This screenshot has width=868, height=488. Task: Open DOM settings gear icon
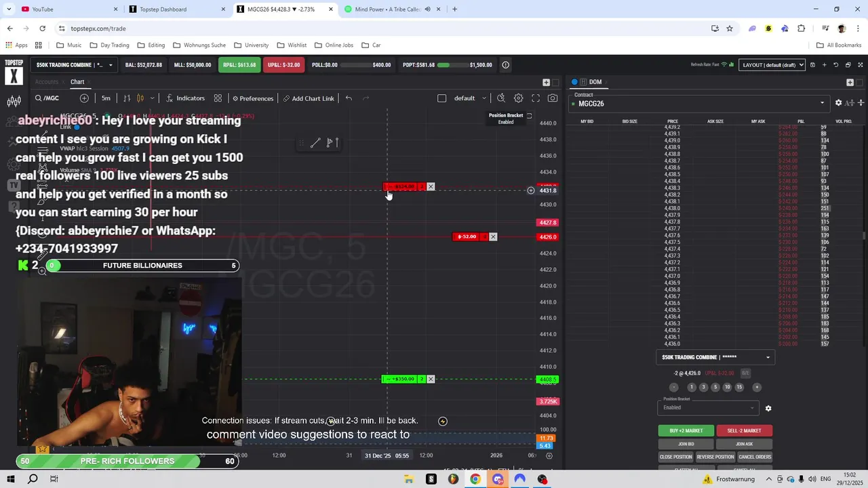(x=839, y=103)
